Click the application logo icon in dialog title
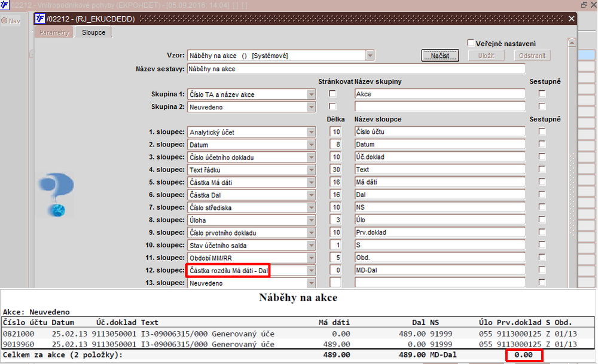The height and width of the screenshot is (364, 598). 39,19
